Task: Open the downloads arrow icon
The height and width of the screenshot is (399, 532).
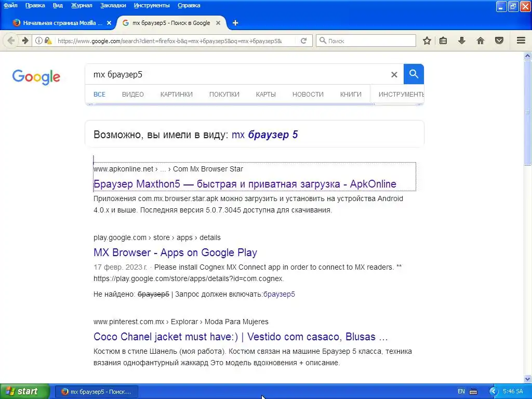Action: (x=462, y=41)
